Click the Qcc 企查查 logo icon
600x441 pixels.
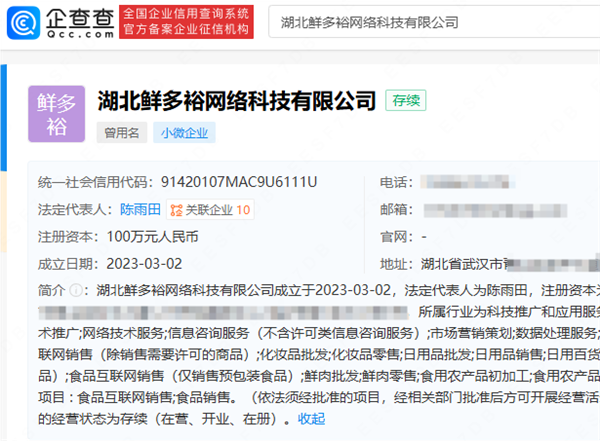tap(23, 23)
